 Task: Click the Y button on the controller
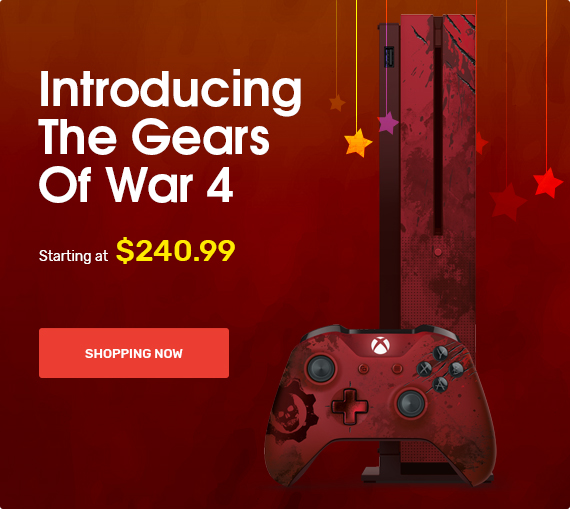coord(441,353)
